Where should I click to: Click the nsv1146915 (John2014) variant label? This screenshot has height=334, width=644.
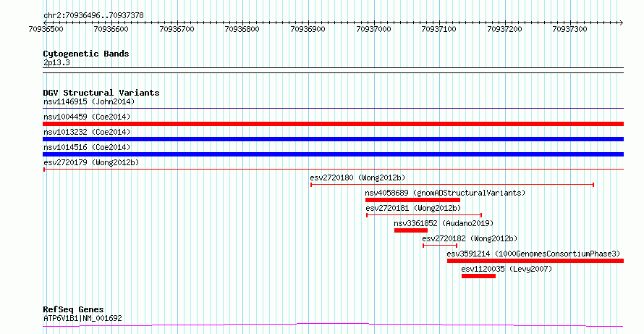89,101
